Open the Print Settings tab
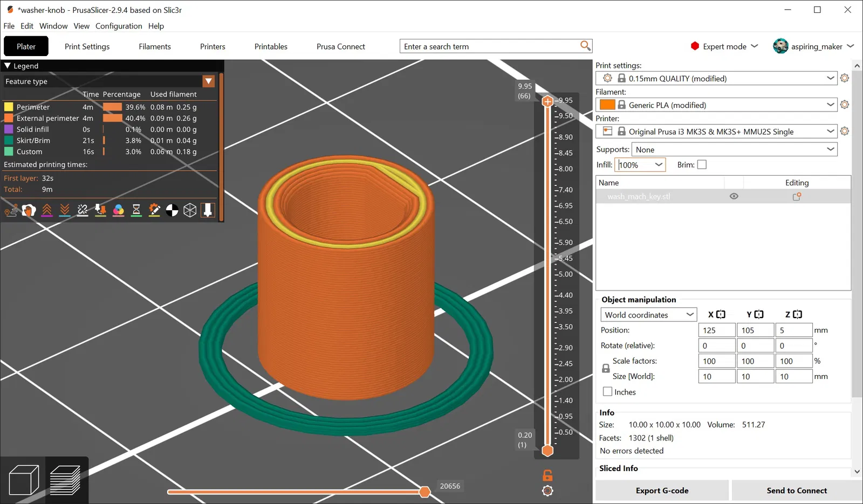Screen dimensions: 863x504 click(87, 46)
